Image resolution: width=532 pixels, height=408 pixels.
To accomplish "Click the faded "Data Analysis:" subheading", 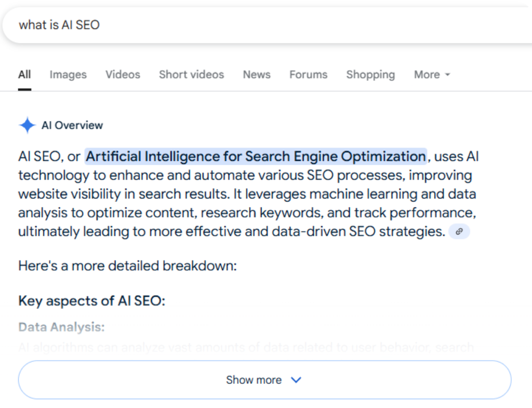I will pyautogui.click(x=61, y=327).
